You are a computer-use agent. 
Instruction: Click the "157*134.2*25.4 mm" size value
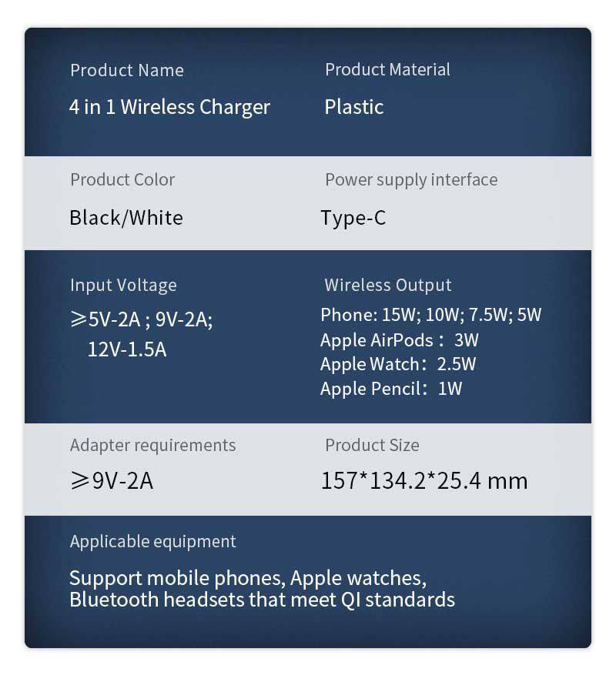(x=424, y=481)
